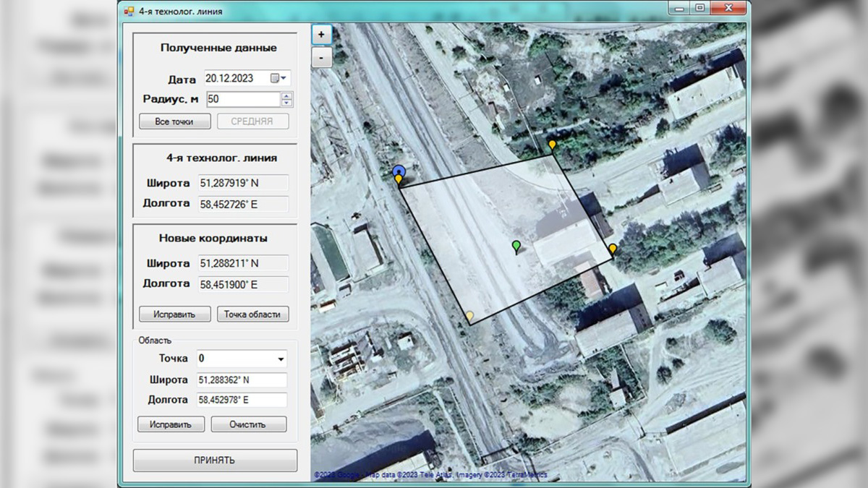Zoom out the map with minus button
This screenshot has height=488, width=868.
tap(321, 57)
